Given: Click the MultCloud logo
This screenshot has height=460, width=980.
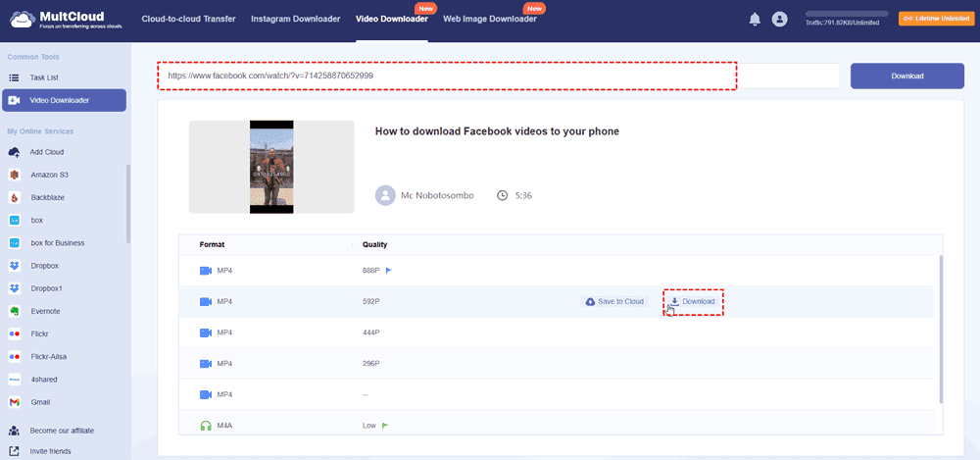Looking at the screenshot, I should point(67,20).
